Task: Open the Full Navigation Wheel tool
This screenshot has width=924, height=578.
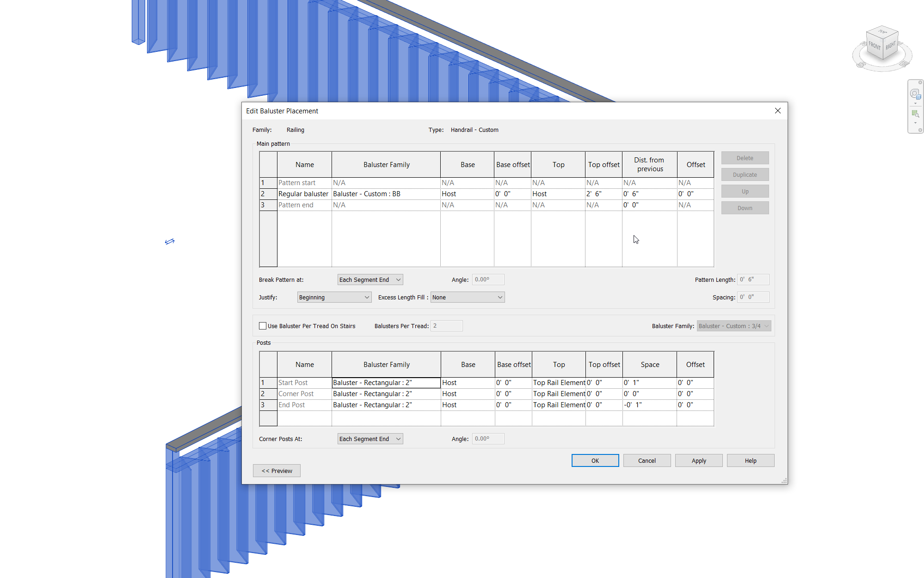Action: tap(915, 93)
